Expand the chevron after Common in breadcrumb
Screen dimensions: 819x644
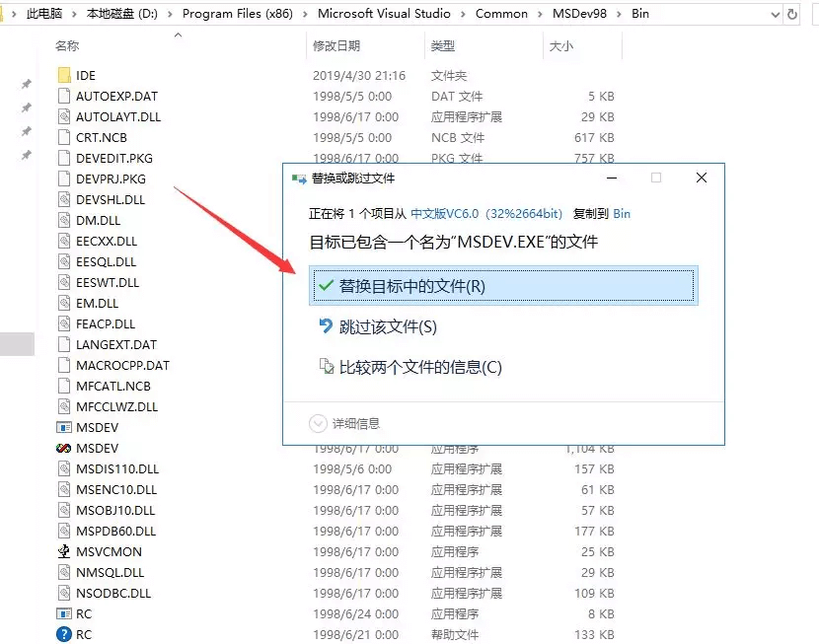[x=540, y=14]
